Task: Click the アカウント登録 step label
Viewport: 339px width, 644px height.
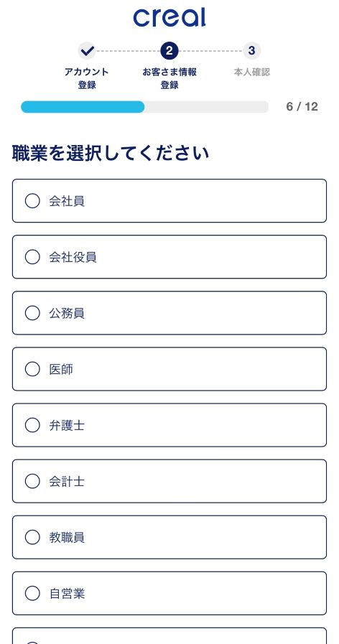Action: [x=87, y=78]
